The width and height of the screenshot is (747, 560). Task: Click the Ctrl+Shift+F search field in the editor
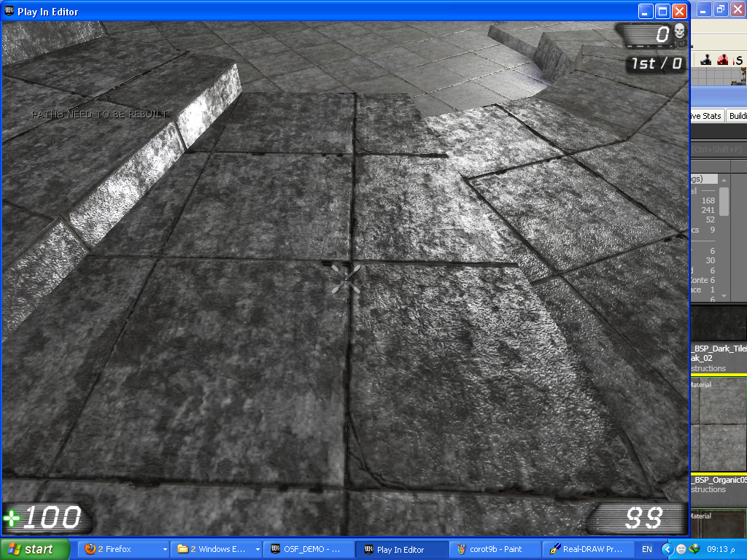[x=719, y=149]
